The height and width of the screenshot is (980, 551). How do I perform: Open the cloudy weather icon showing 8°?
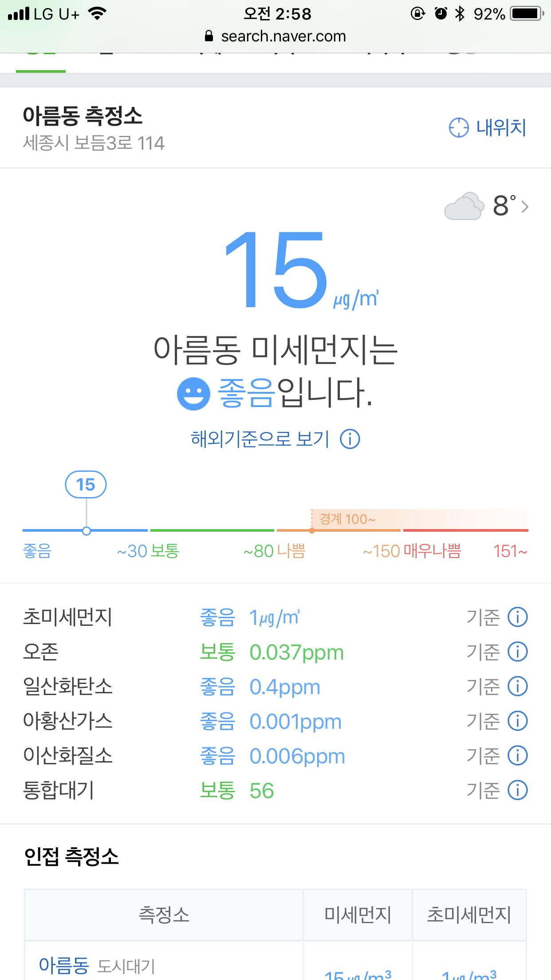(464, 206)
